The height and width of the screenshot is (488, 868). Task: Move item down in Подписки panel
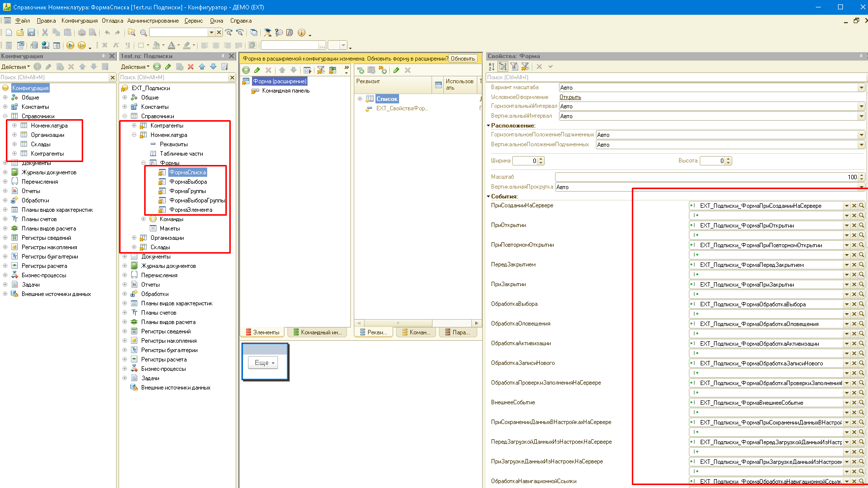pyautogui.click(x=213, y=66)
